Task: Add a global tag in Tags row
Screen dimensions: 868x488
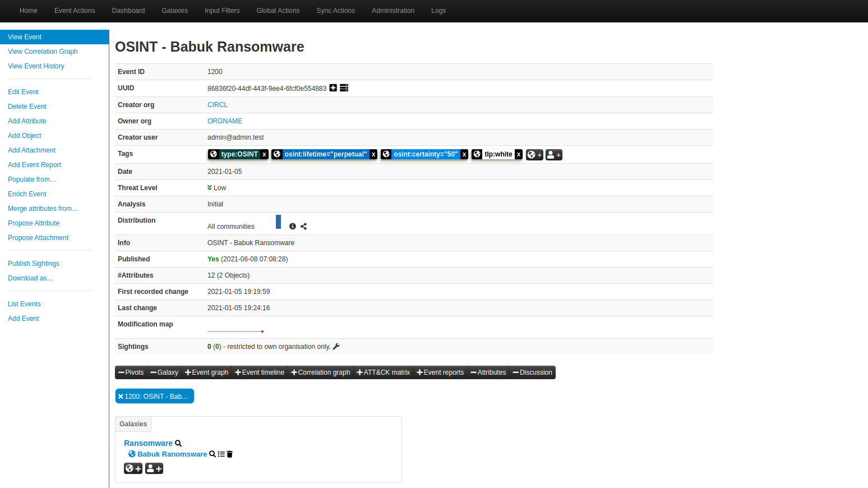Action: point(534,155)
